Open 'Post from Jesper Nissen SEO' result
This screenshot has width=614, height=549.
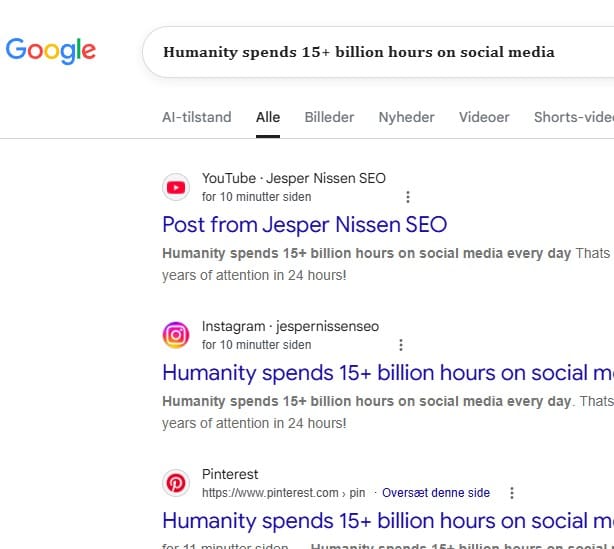click(305, 225)
